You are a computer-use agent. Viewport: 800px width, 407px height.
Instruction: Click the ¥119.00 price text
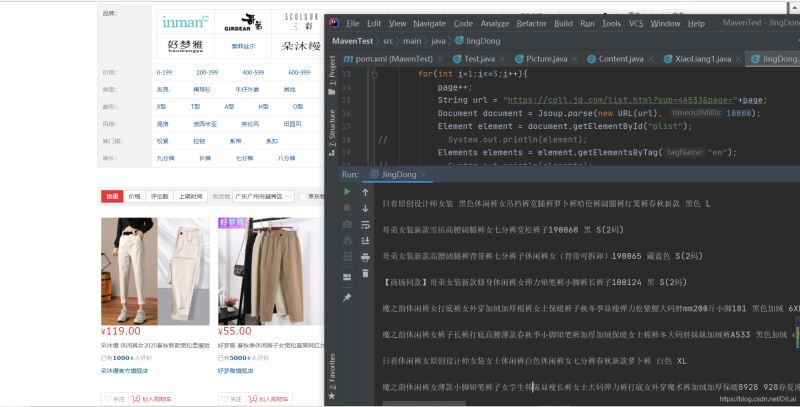[x=121, y=332]
